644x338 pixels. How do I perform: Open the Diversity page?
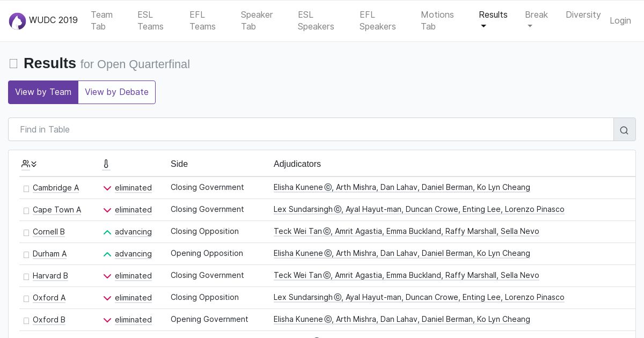(583, 15)
